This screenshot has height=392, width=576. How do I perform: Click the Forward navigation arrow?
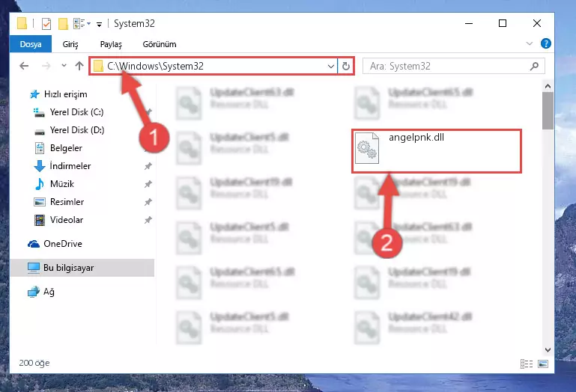(x=46, y=66)
